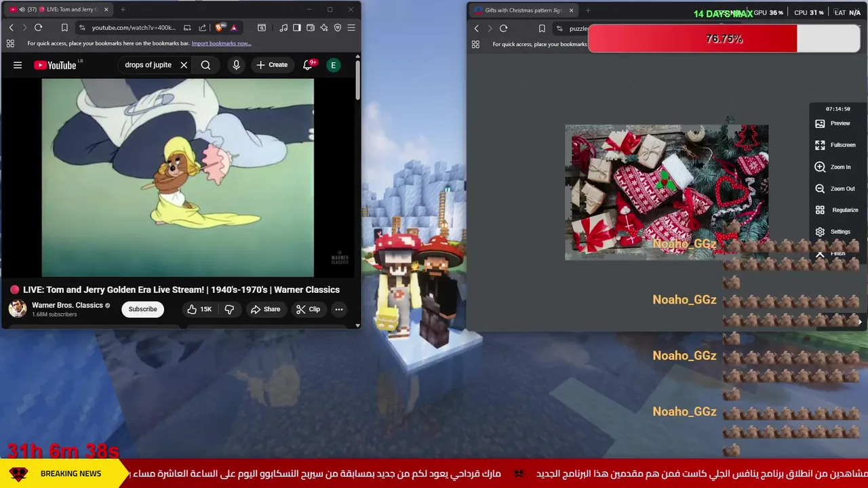Open a new tab in puzzle window
The image size is (868, 488).
coord(588,10)
